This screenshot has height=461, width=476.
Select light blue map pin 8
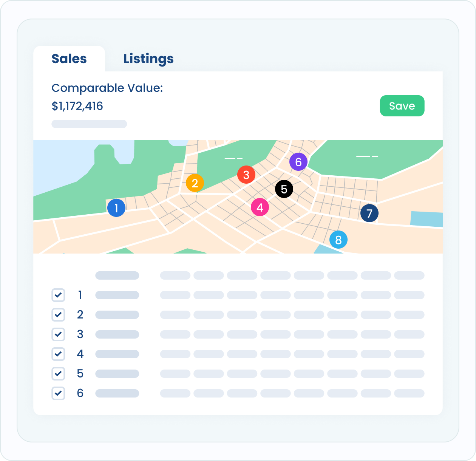coord(338,240)
